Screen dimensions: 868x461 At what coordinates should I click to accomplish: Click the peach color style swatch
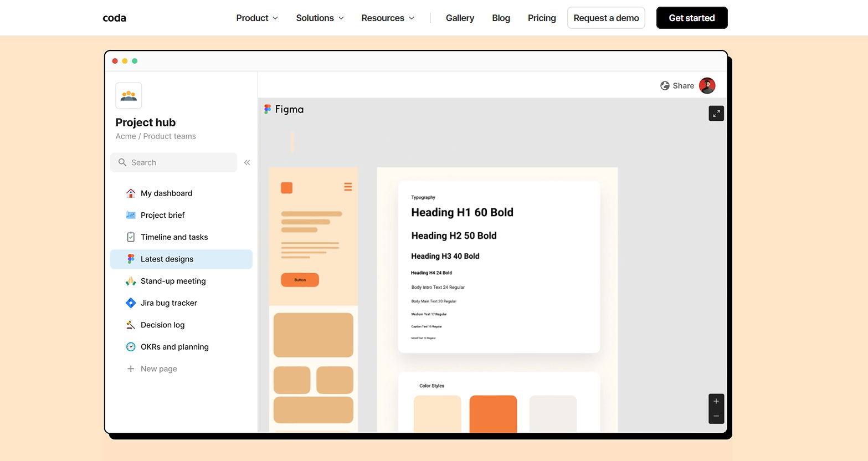(438, 414)
